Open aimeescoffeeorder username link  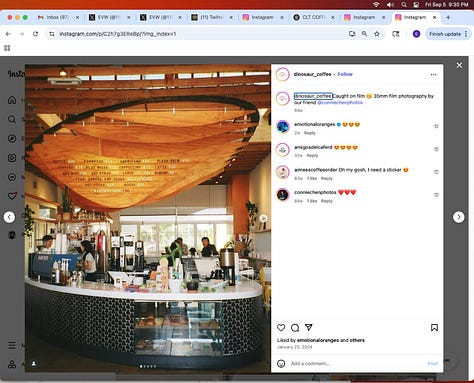point(316,170)
